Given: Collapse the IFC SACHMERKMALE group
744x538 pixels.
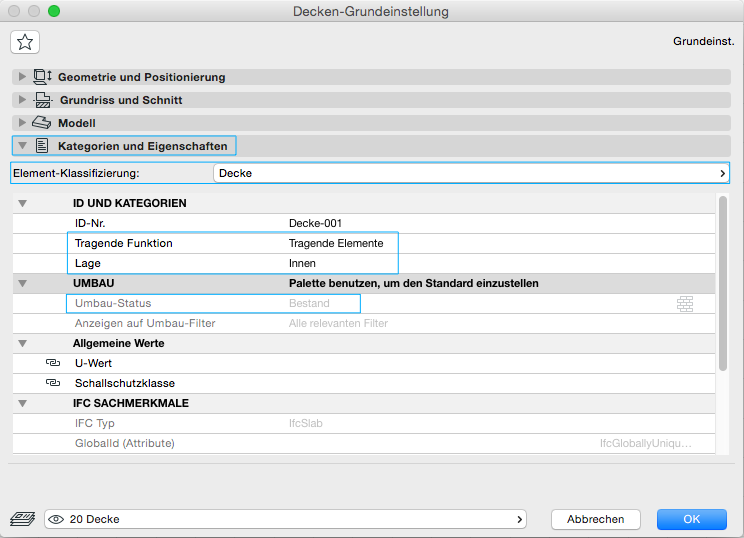Looking at the screenshot, I should [22, 403].
